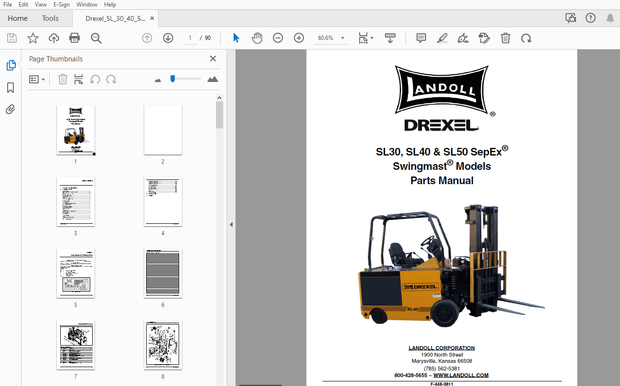Image resolution: width=620 pixels, height=386 pixels.
Task: Select page 1 thumbnail
Action: [76, 130]
